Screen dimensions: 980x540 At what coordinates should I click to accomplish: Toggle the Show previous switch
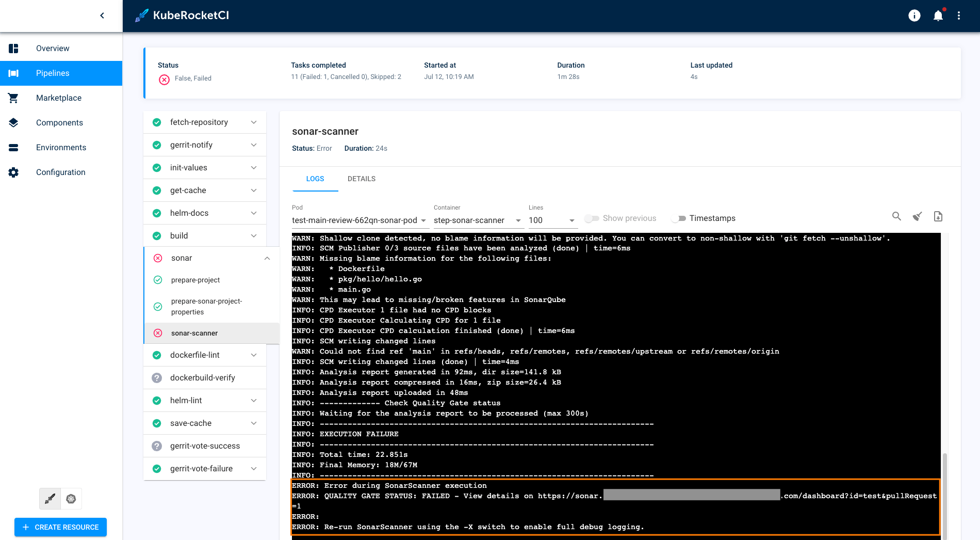click(x=592, y=218)
